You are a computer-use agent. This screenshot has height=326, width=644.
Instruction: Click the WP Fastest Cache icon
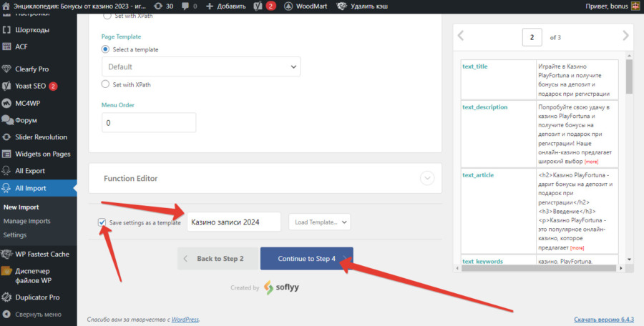tap(6, 254)
